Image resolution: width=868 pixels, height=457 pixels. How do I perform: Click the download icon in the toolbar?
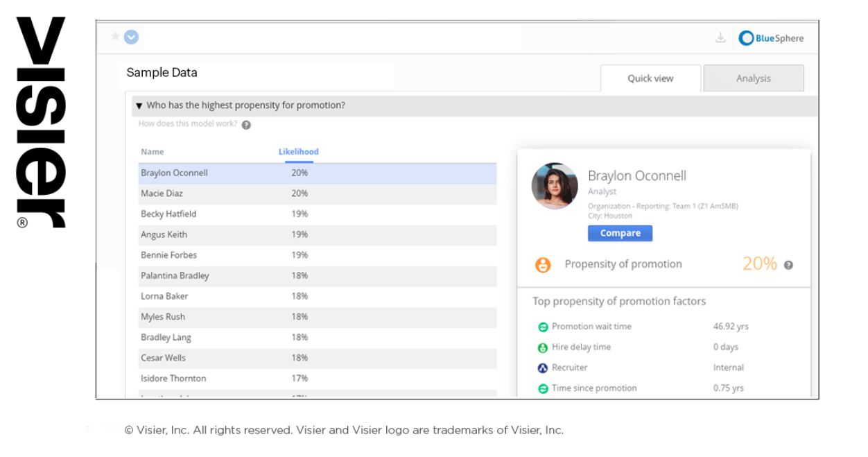720,38
